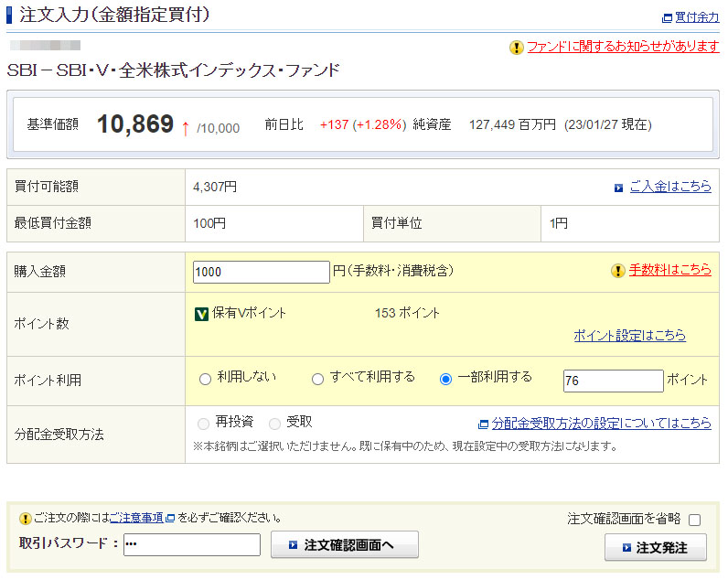Click the warning icon before ご注文の際には
This screenshot has height=580, width=728.
pyautogui.click(x=25, y=519)
